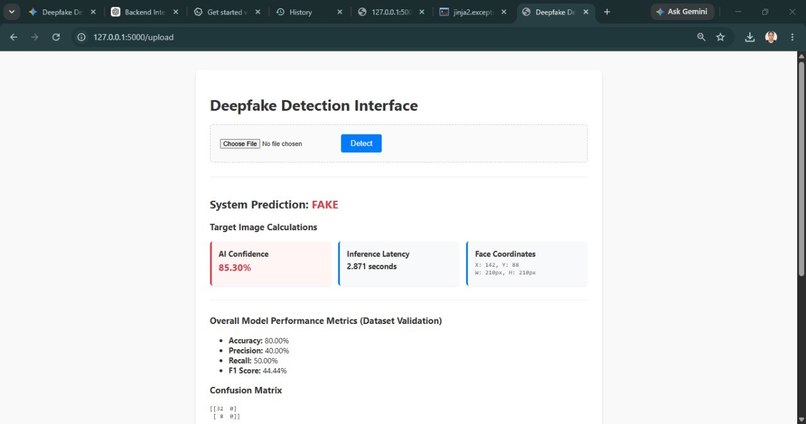The height and width of the screenshot is (424, 806).
Task: Click the Deepfake Detection Interface heading
Action: pos(314,105)
